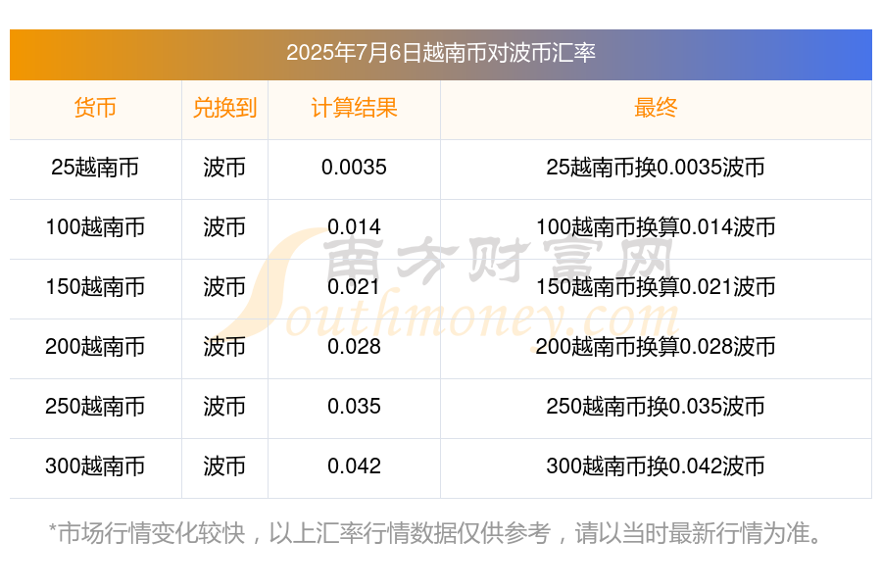The width and height of the screenshot is (882, 588).
Task: Select the 最终 column header
Action: (x=656, y=108)
